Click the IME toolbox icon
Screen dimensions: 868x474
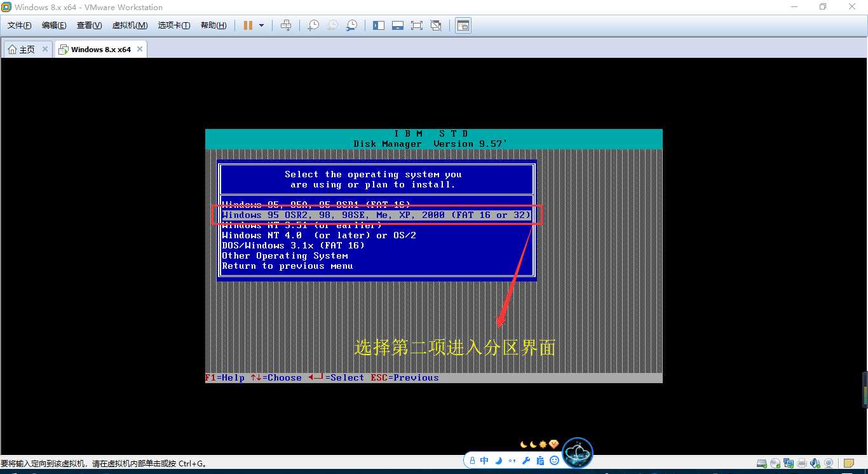540,461
